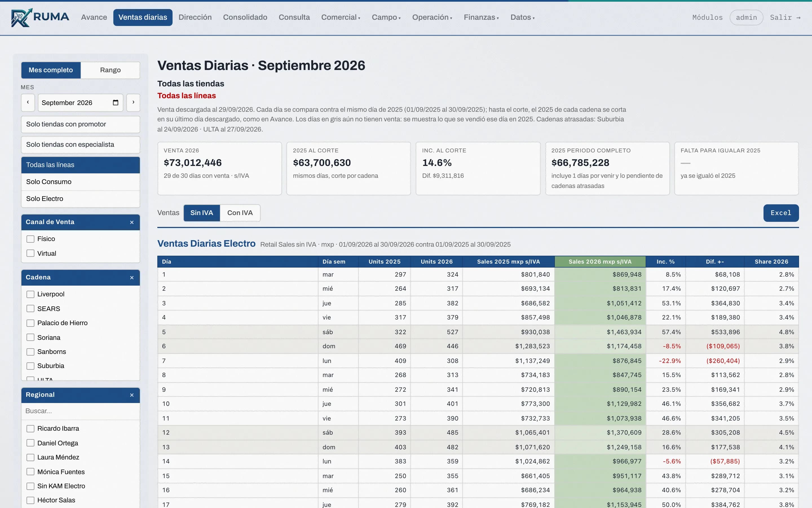Close the Canal de Venta filter panel

pyautogui.click(x=132, y=222)
